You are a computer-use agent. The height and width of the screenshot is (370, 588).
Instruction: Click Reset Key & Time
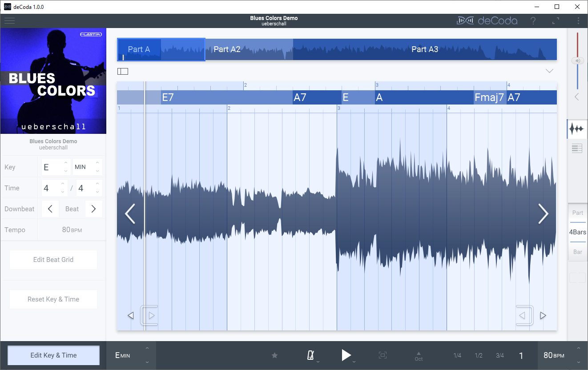pos(53,299)
